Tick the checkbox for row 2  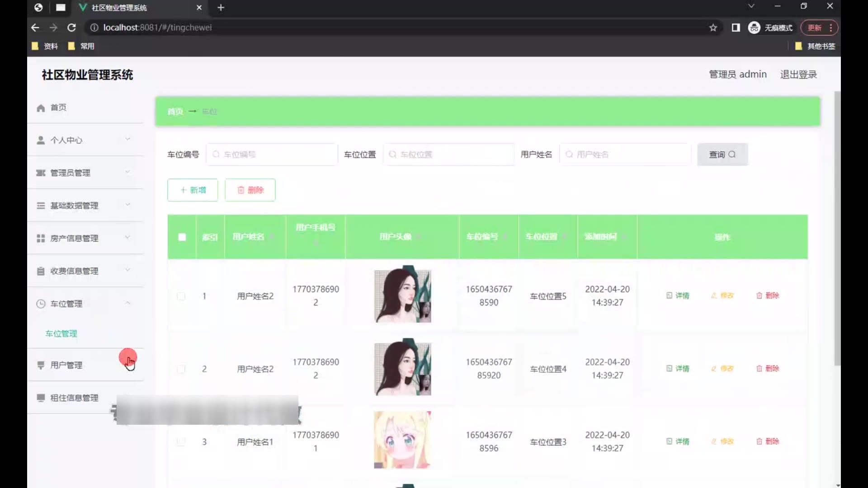pyautogui.click(x=181, y=369)
